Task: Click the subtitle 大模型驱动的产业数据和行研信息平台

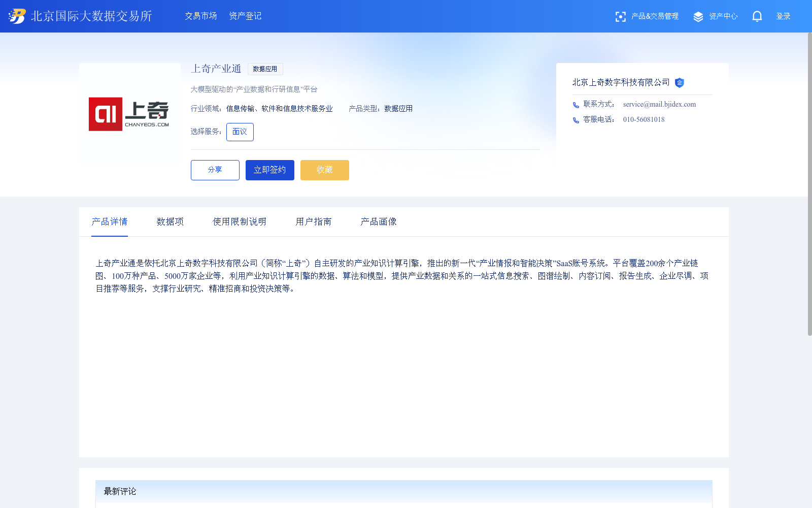Action: tap(254, 89)
